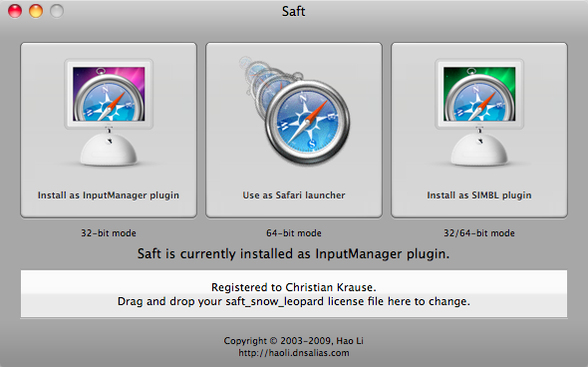Click the Registered to Christian Krause text
This screenshot has height=367, width=588.
pyautogui.click(x=294, y=287)
